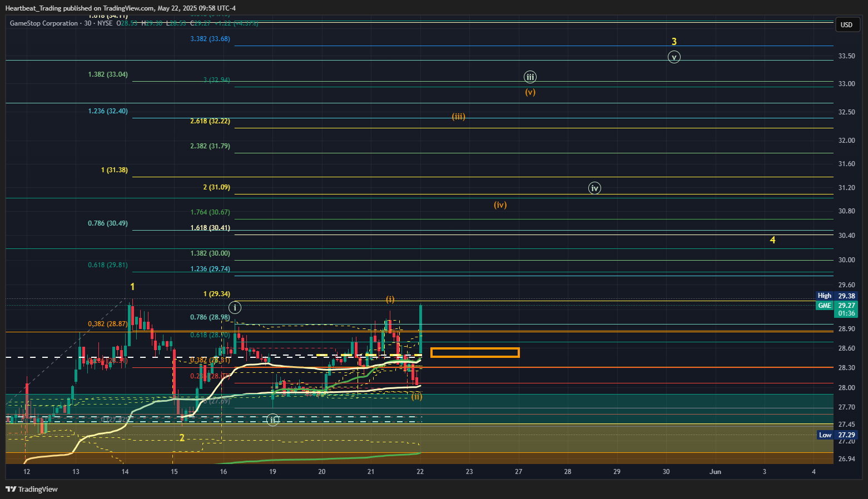Select the 0.786 (30.49) Fibonacci label
The height and width of the screenshot is (499, 868).
108,223
